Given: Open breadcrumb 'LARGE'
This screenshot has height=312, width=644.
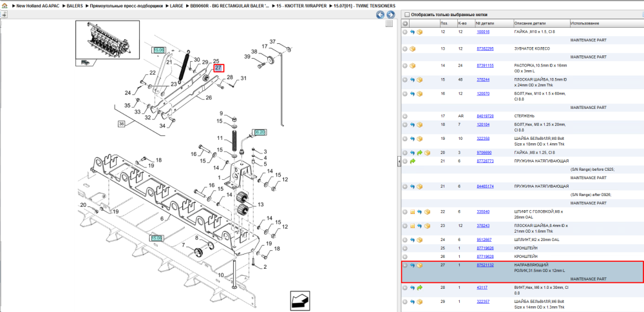Looking at the screenshot, I should [x=176, y=6].
